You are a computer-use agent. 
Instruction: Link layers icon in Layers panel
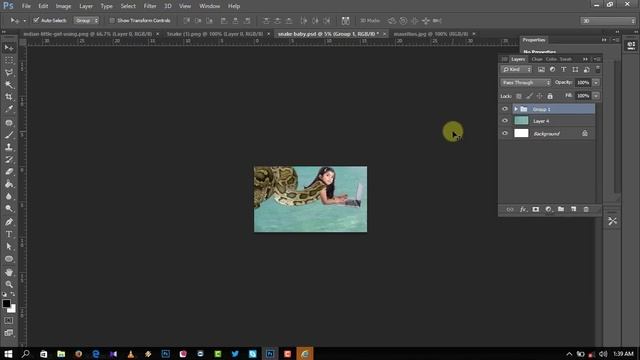coord(510,209)
